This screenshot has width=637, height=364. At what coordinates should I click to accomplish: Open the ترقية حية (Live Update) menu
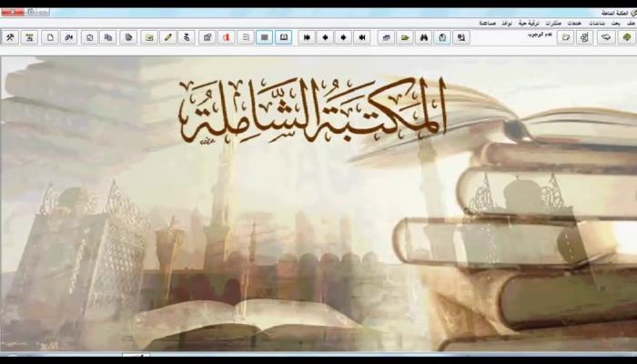pos(529,22)
